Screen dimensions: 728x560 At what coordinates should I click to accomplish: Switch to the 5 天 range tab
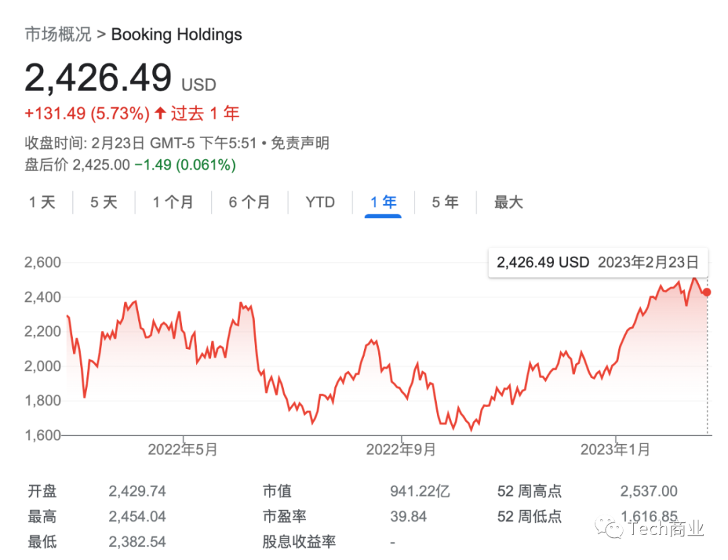[x=104, y=202]
